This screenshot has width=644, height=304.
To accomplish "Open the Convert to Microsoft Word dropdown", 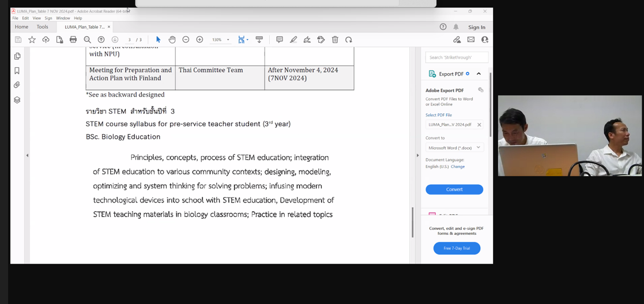I will (x=454, y=148).
